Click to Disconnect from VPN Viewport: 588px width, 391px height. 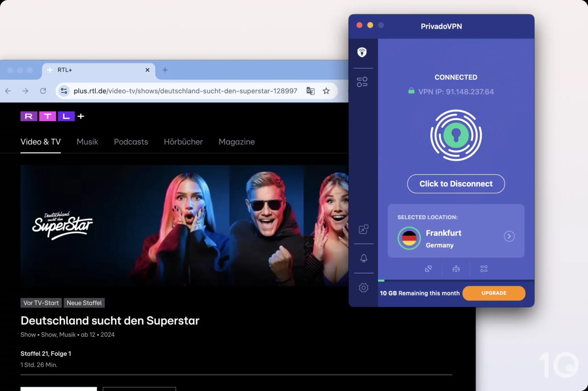point(456,183)
